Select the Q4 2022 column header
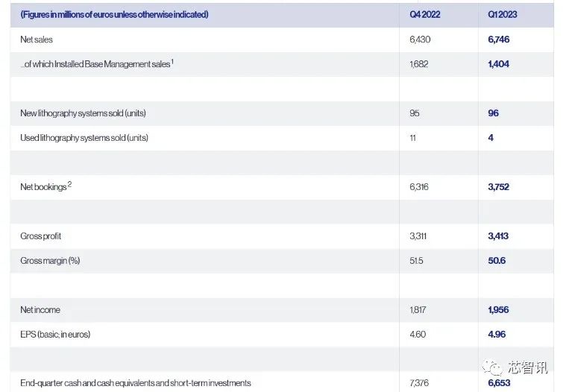This screenshot has width=566, height=392. pos(425,14)
